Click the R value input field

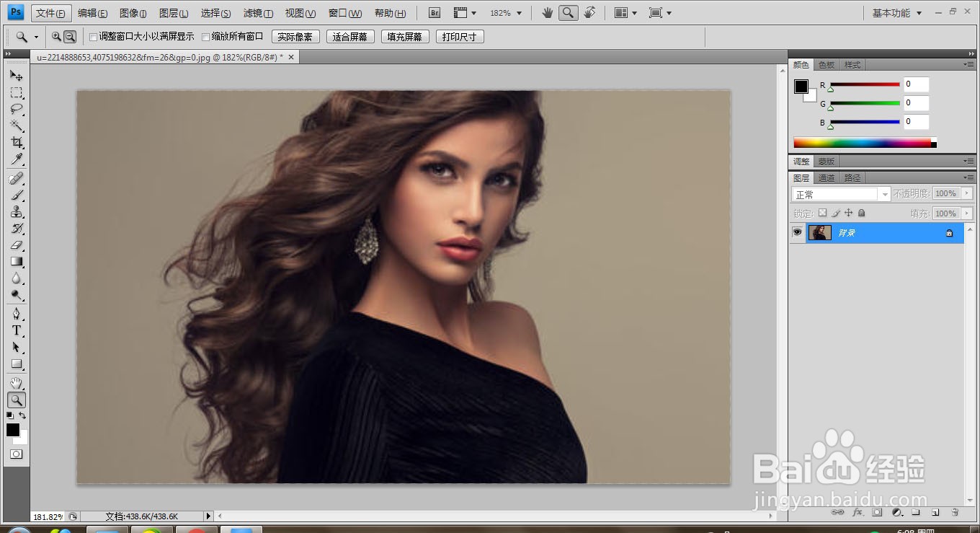coord(917,84)
